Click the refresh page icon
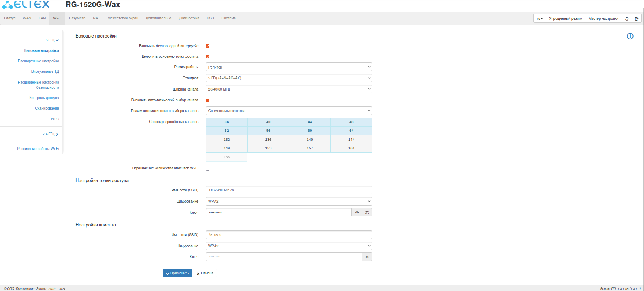Viewport: 644px width, 291px height. (x=627, y=18)
